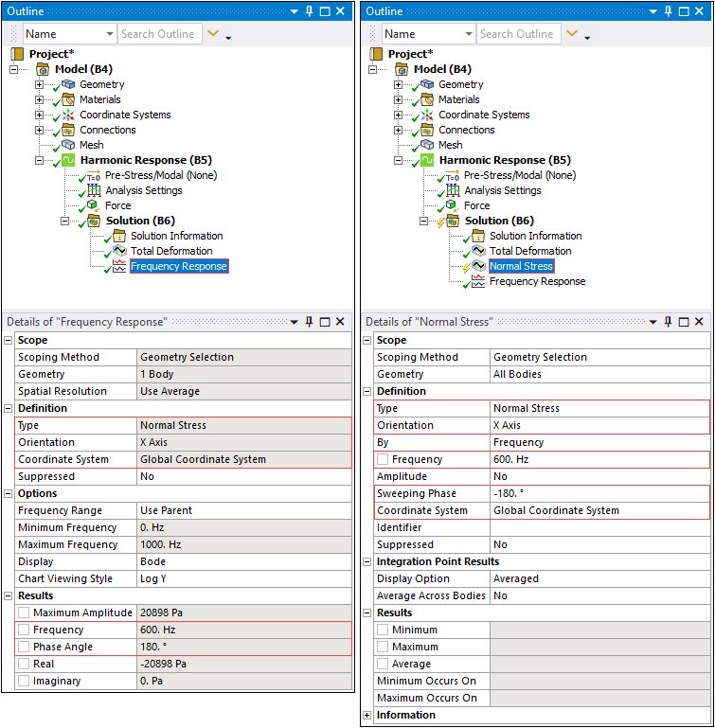Toggle the Maximum Amplitude parameter checkbox

point(24,613)
